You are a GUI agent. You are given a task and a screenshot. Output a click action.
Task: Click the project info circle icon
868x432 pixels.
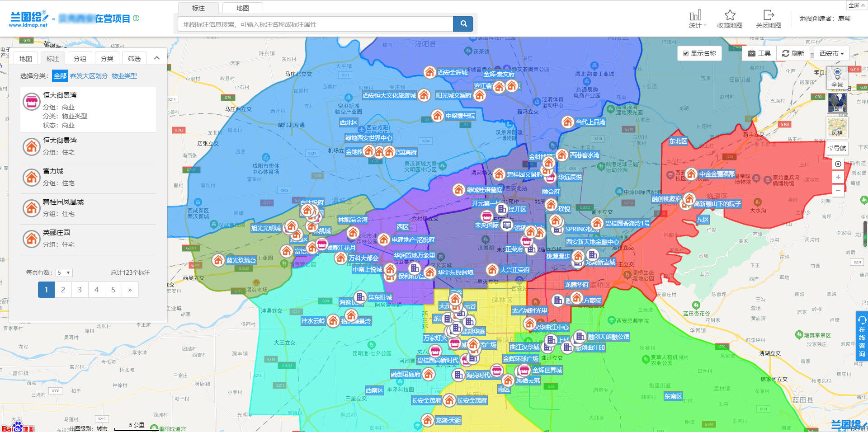pyautogui.click(x=136, y=18)
